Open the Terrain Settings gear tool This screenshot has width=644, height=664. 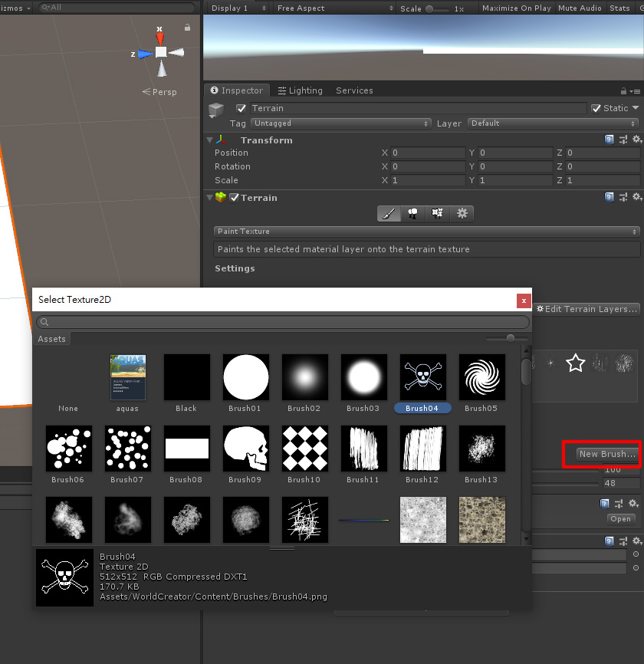(462, 214)
